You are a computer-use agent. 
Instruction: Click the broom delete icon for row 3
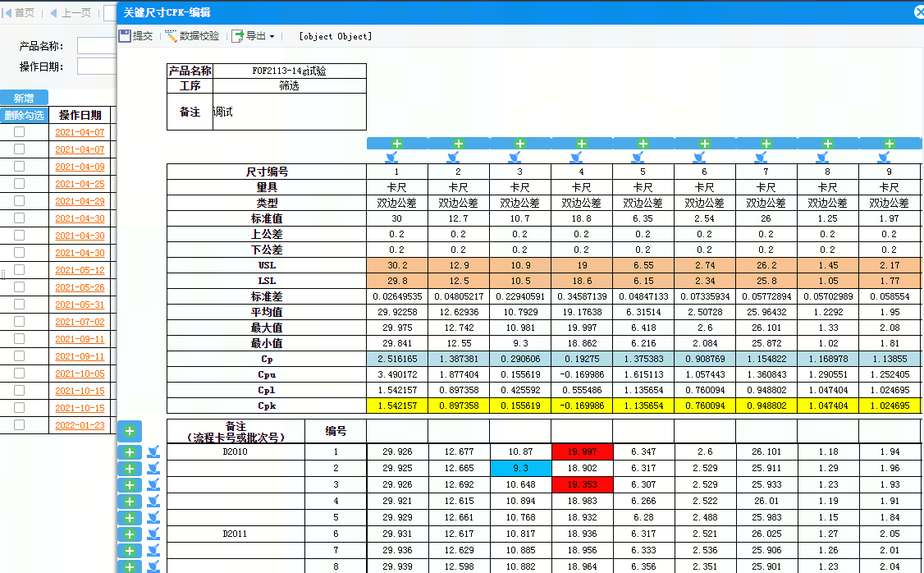153,485
